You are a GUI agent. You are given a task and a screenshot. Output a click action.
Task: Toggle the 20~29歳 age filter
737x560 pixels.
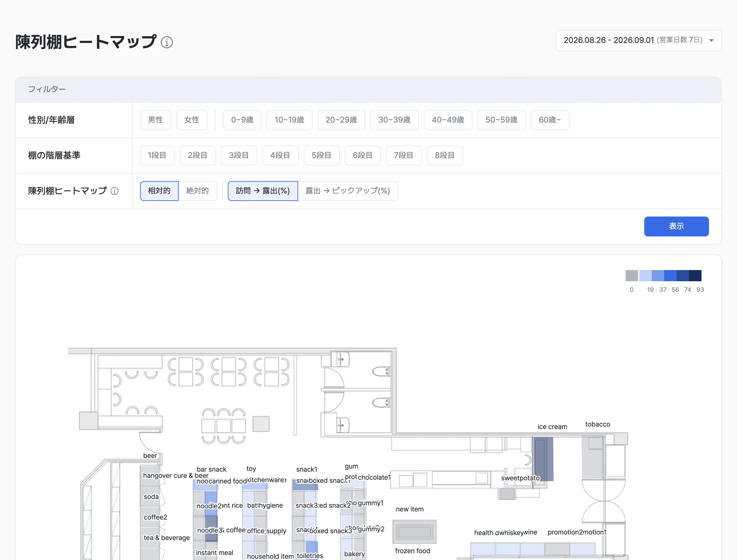[341, 120]
